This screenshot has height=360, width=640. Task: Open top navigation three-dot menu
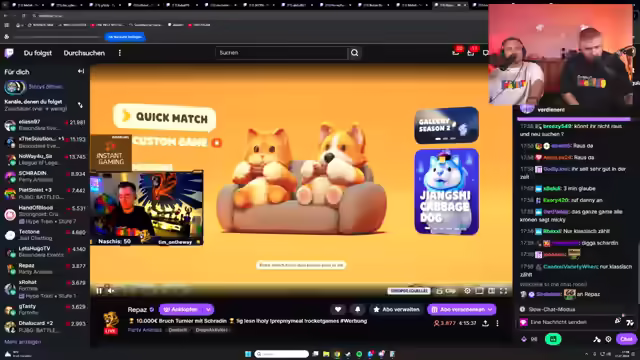(x=120, y=53)
